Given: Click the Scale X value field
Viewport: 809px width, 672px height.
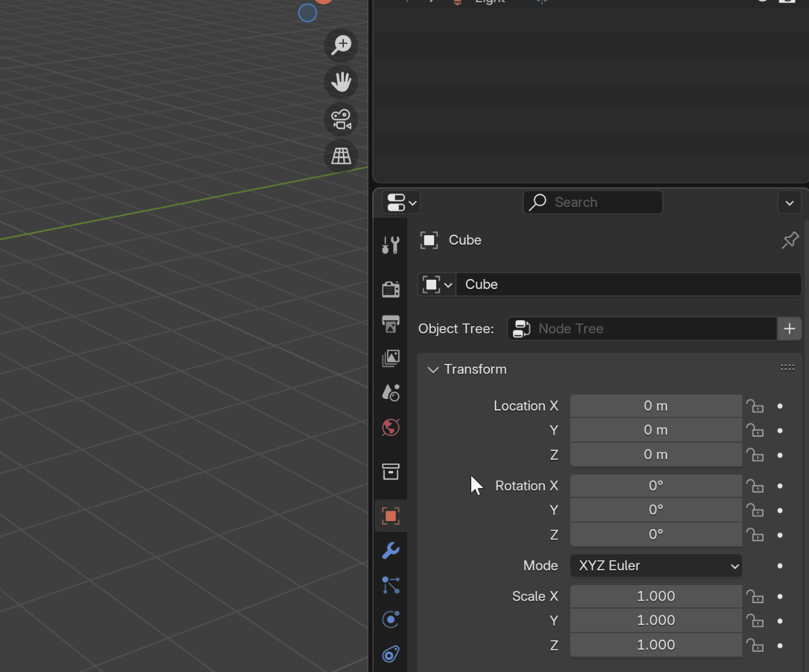Looking at the screenshot, I should [656, 596].
